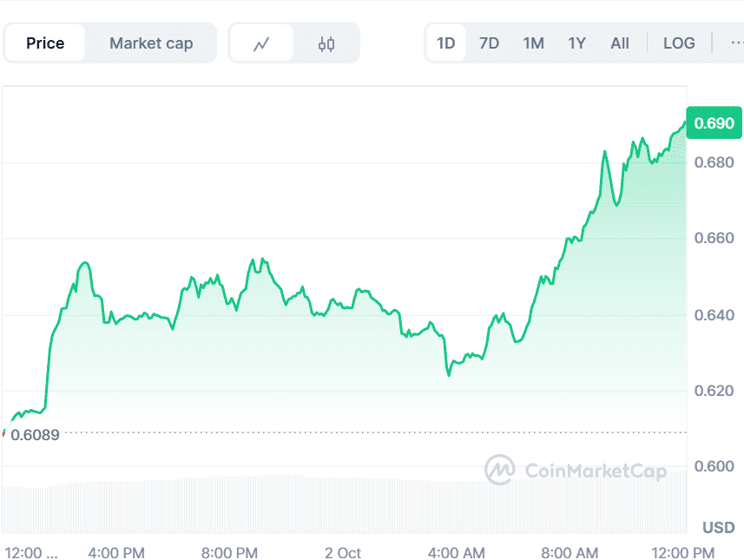Set chart range to 1M
This screenshot has height=560, width=744.
coord(533,43)
